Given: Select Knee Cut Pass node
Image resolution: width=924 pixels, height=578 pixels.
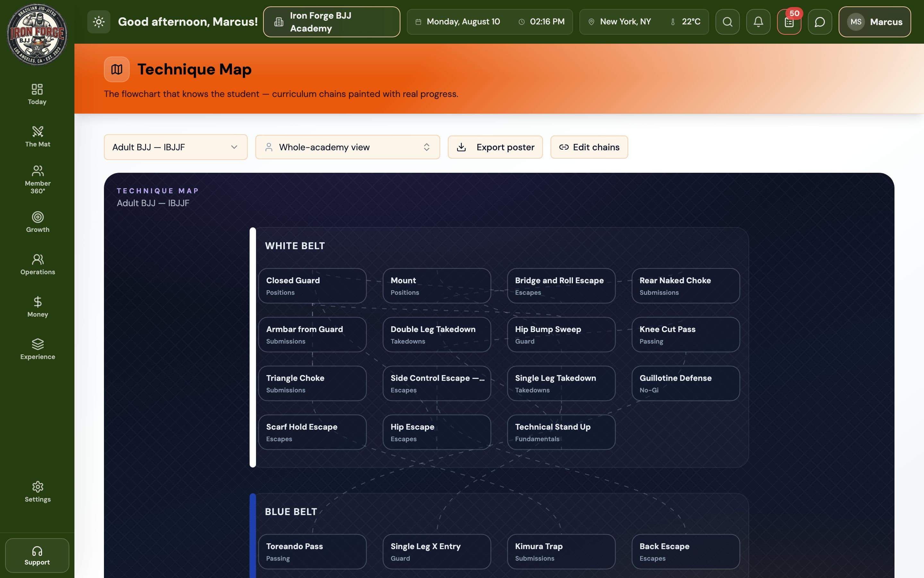Looking at the screenshot, I should coord(685,335).
